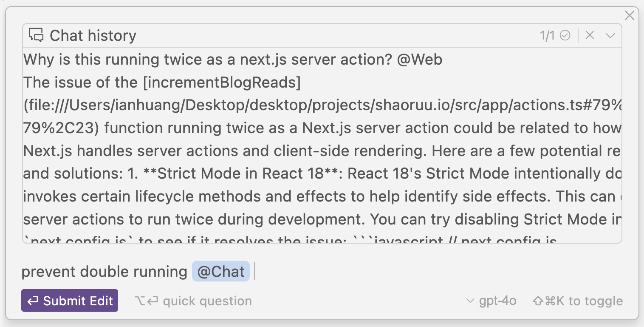Collapse the Chat history panel chevron

610,35
